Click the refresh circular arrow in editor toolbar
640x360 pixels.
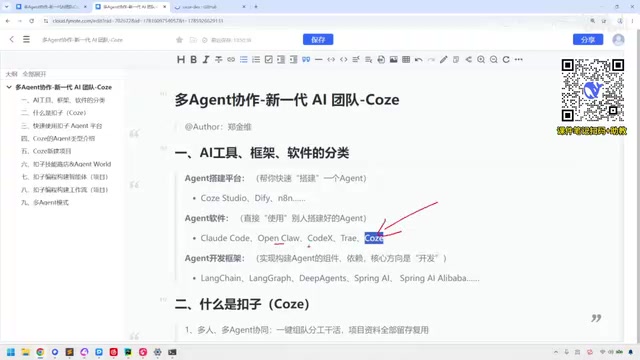[x=506, y=60]
